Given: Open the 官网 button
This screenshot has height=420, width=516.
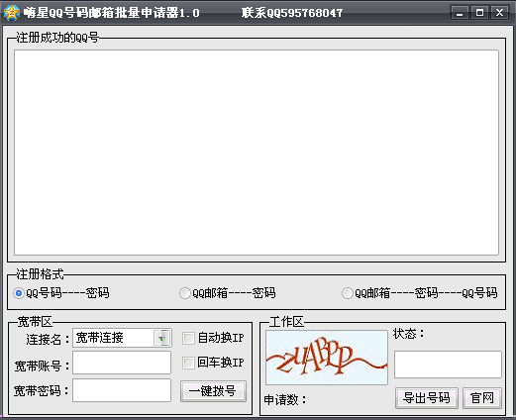Looking at the screenshot, I should click(482, 398).
